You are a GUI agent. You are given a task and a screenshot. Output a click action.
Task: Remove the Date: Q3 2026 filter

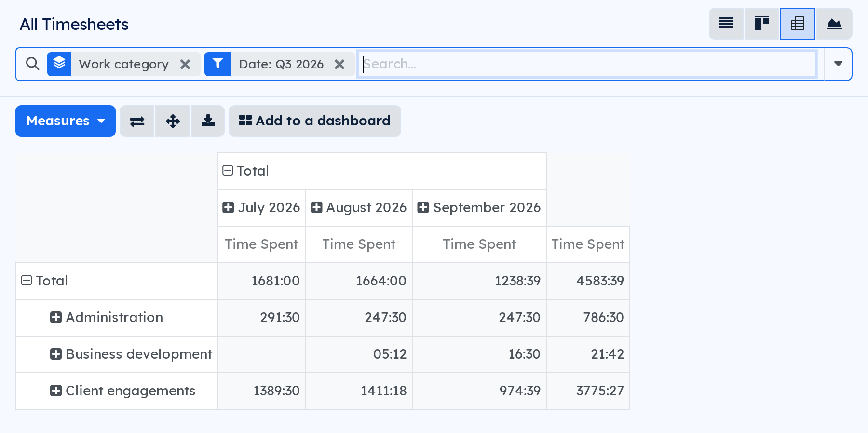[x=339, y=64]
